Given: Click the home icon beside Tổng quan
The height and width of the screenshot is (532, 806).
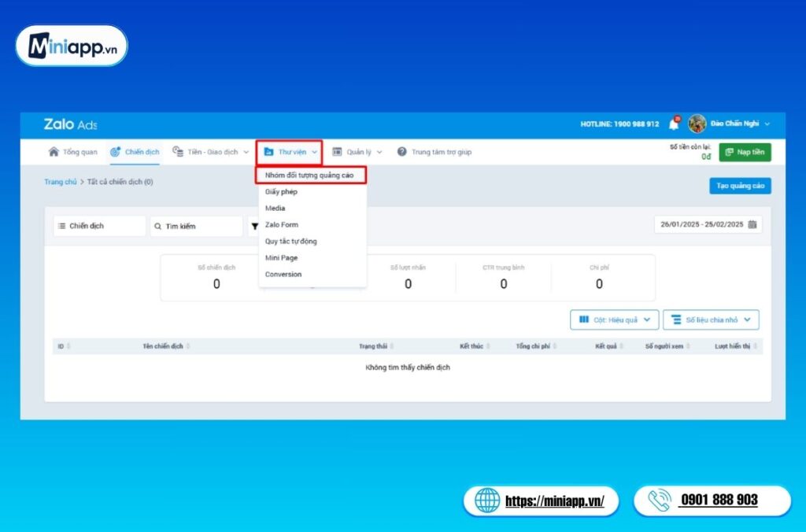Looking at the screenshot, I should point(54,152).
